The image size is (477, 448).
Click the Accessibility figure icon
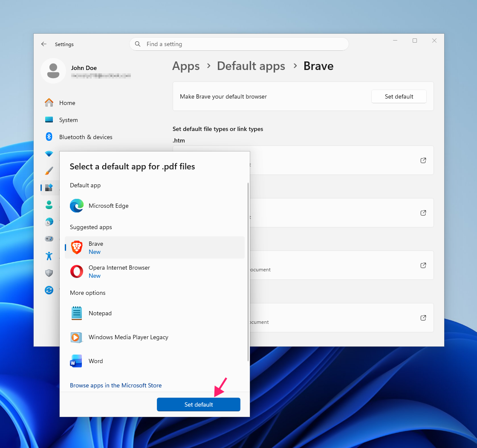49,256
